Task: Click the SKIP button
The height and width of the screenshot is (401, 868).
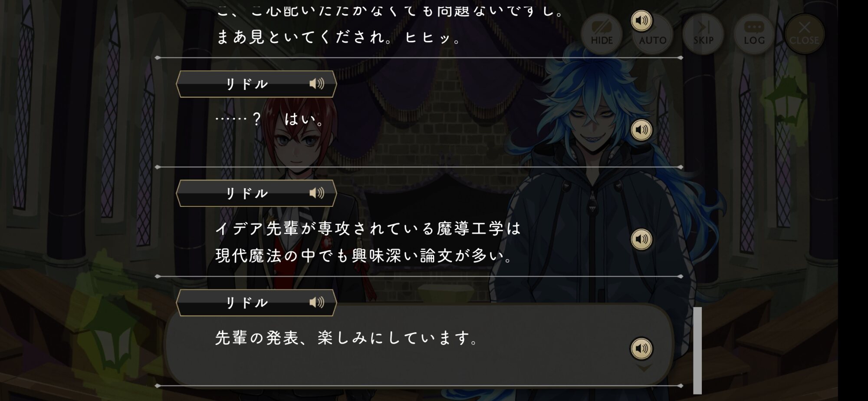Action: [x=703, y=34]
